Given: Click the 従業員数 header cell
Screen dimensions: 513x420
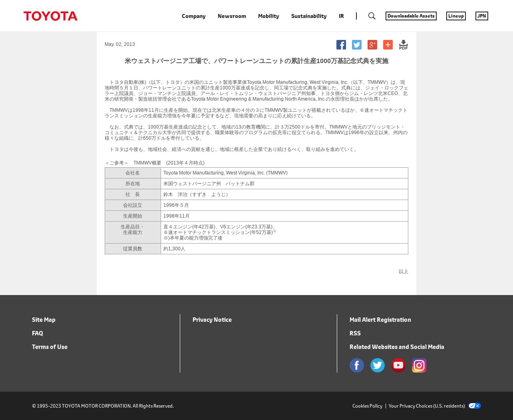Looking at the screenshot, I should (133, 249).
